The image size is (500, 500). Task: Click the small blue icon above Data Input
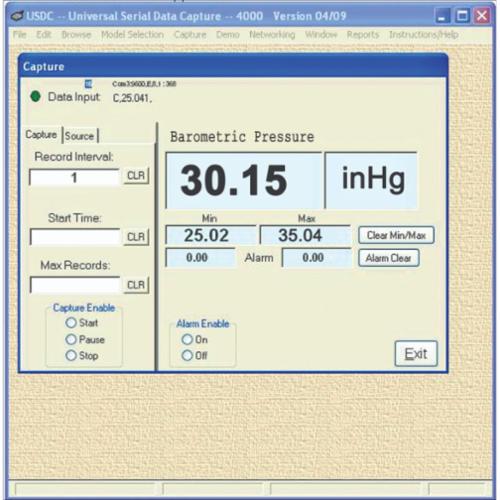point(88,84)
